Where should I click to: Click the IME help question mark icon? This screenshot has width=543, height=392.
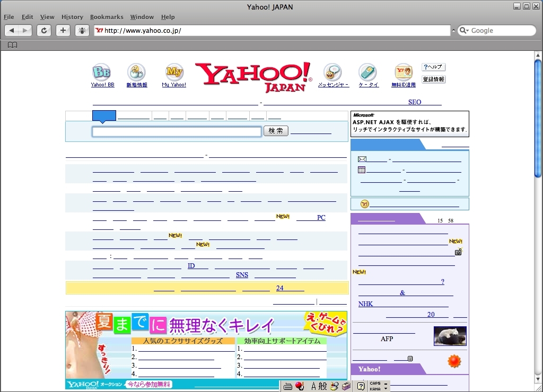pyautogui.click(x=361, y=386)
